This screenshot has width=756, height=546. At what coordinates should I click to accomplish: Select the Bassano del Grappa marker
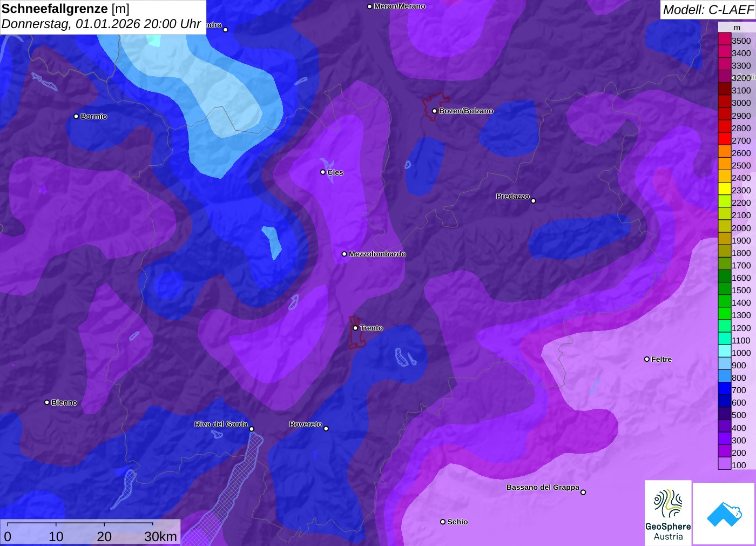583,492
